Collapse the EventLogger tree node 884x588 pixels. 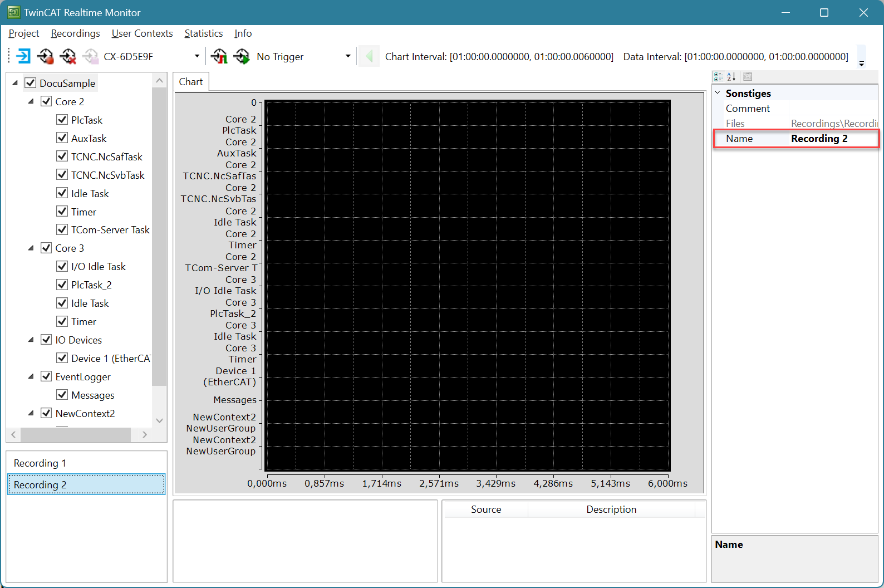[31, 376]
